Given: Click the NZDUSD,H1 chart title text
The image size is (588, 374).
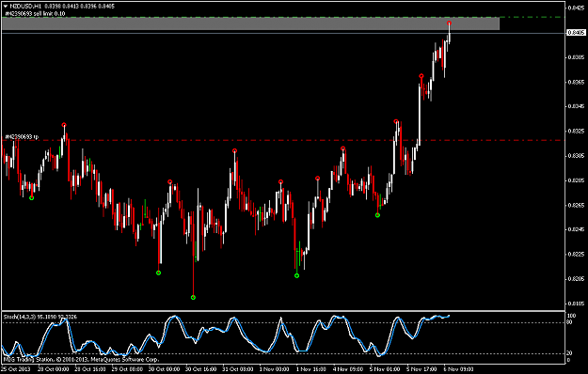Looking at the screenshot, I should click(x=25, y=6).
